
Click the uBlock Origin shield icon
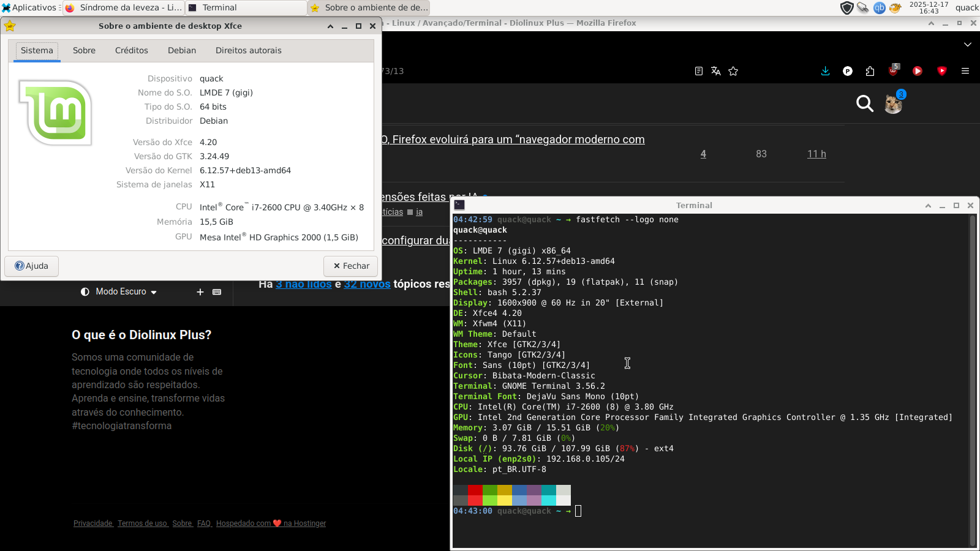(894, 70)
